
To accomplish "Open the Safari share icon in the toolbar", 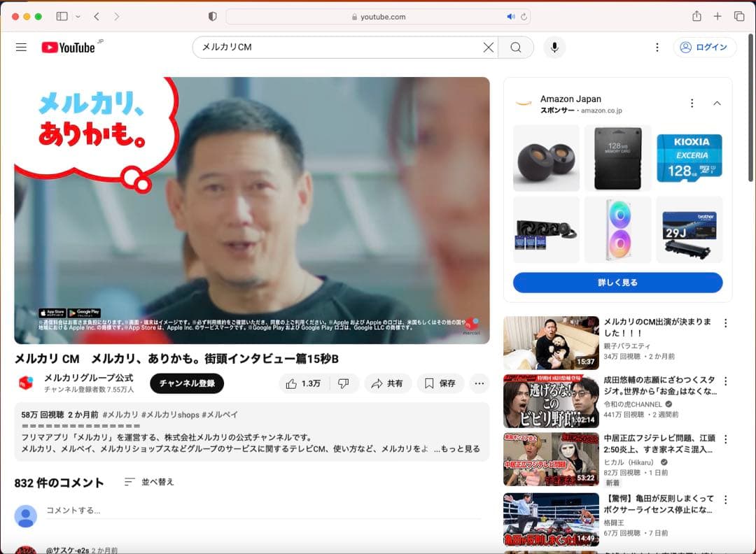I will pos(696,16).
